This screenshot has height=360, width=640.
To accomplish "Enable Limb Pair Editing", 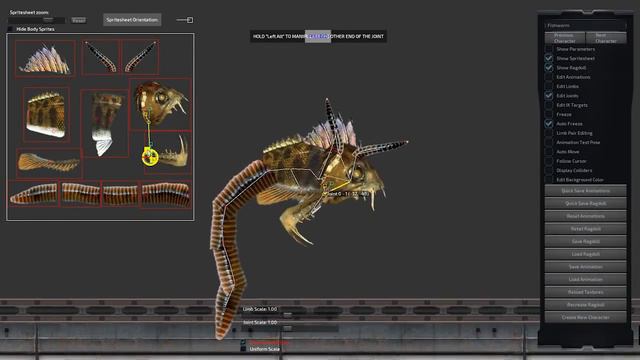I will pyautogui.click(x=549, y=133).
